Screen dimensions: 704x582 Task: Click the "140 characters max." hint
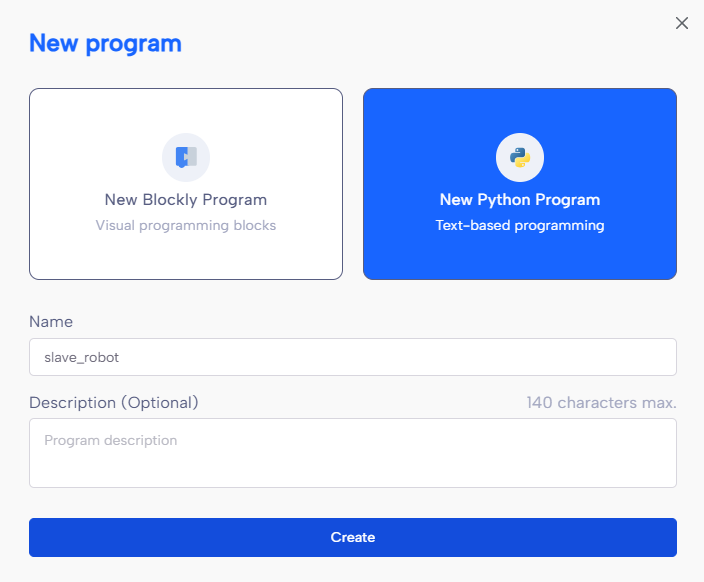pyautogui.click(x=601, y=403)
